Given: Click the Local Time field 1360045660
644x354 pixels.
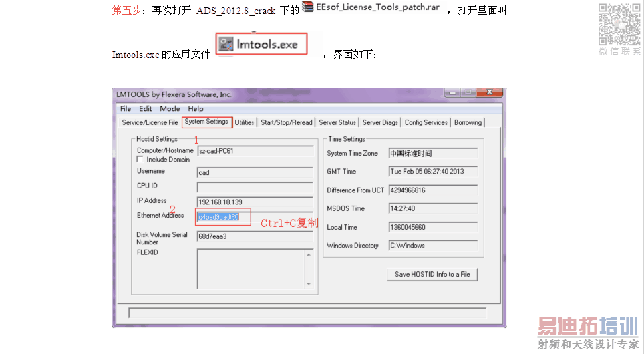Looking at the screenshot, I should click(x=433, y=227).
